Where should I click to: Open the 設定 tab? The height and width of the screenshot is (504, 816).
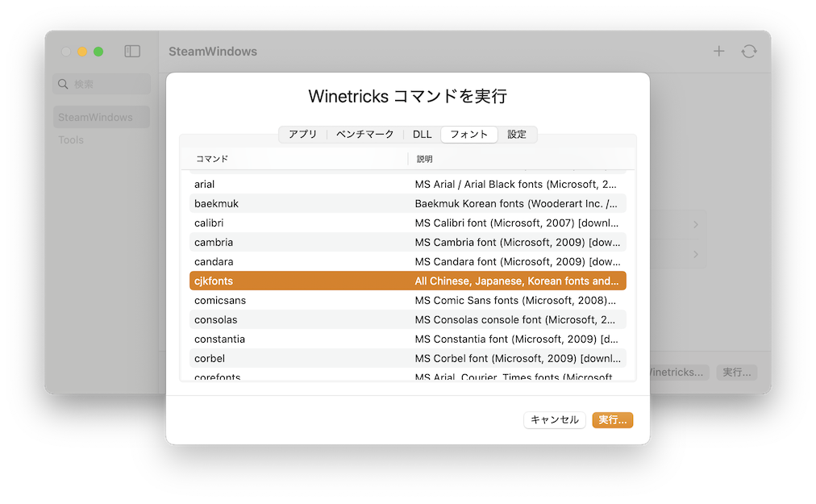tap(517, 135)
